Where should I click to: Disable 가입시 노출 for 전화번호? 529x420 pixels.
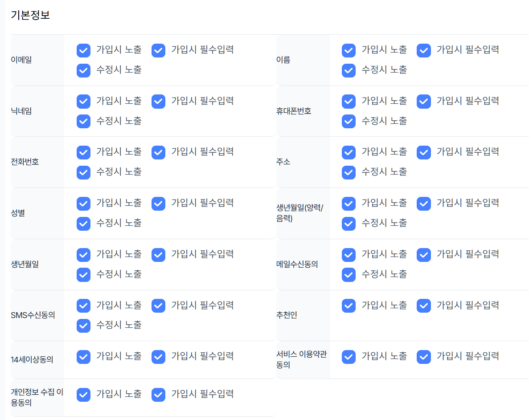point(83,152)
